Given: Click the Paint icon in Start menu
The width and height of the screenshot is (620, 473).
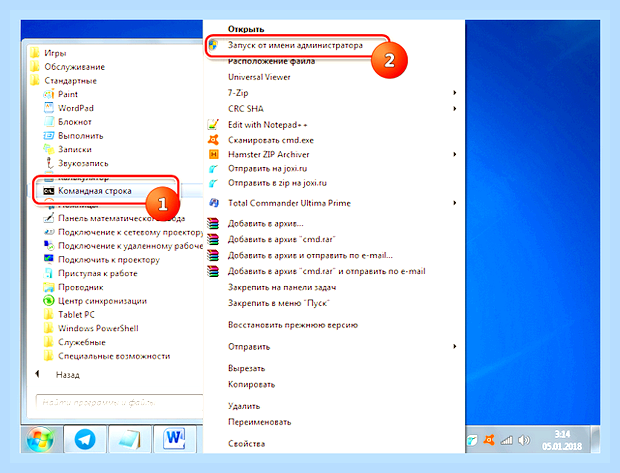Looking at the screenshot, I should click(48, 94).
